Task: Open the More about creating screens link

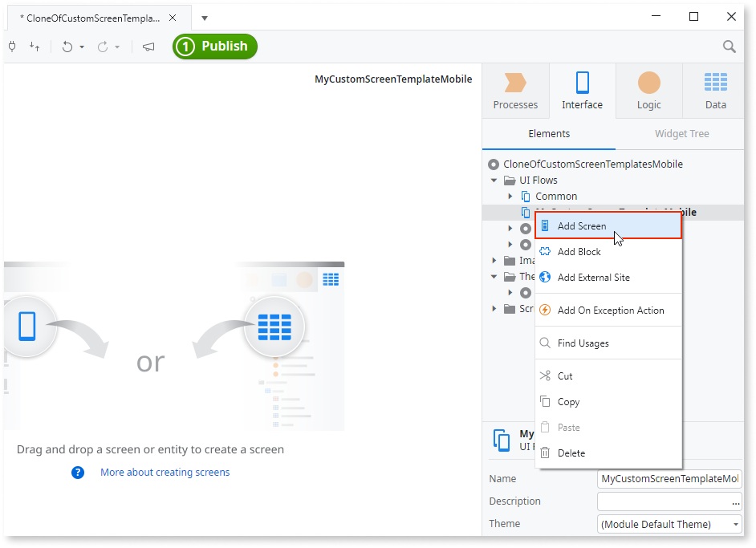Action: 164,473
